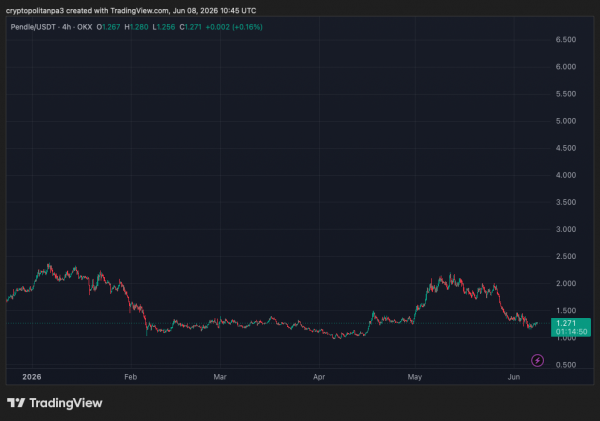This screenshot has height=421, width=600.
Task: Click the Apr time axis label
Action: pos(319,377)
